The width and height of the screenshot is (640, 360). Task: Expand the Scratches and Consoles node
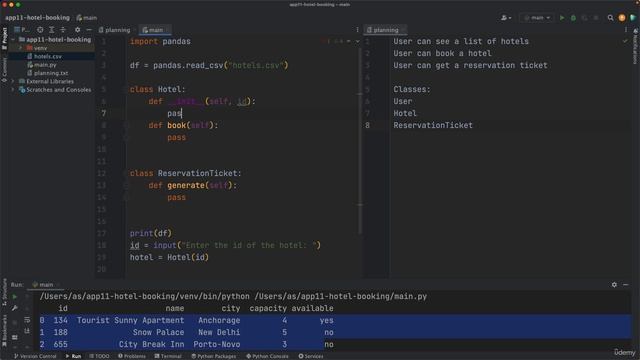pyautogui.click(x=13, y=90)
